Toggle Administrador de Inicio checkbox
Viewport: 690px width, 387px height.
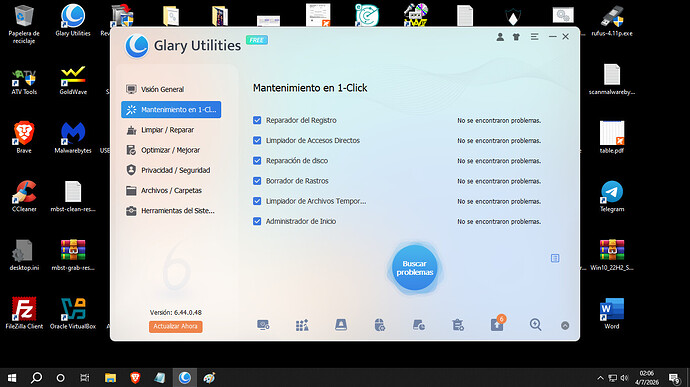[257, 221]
